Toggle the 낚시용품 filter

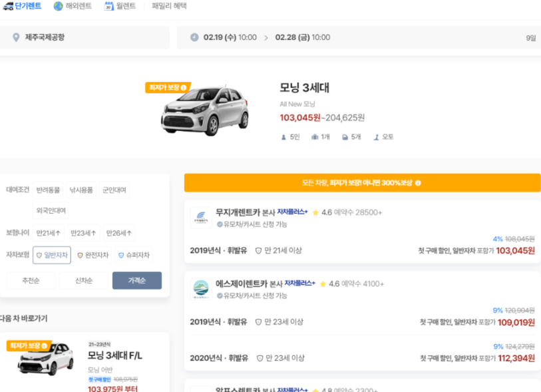click(x=81, y=190)
